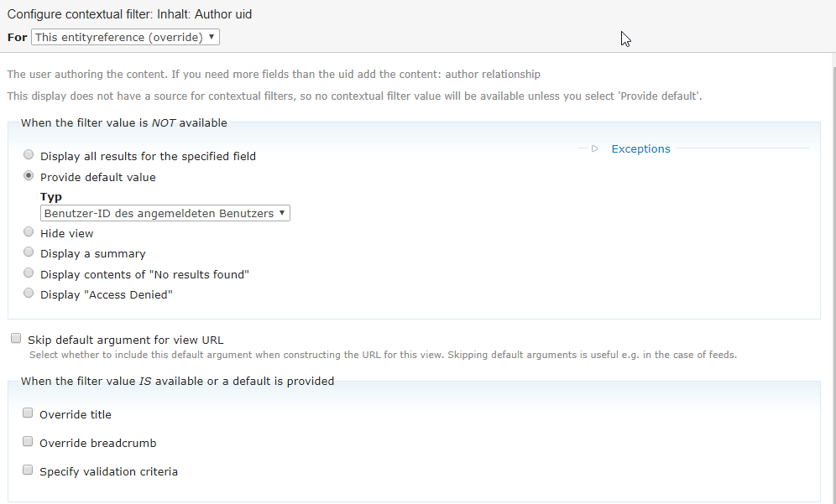Click the 'Specify validation criteria' label text
The width and height of the screenshot is (836, 504).
pyautogui.click(x=108, y=472)
